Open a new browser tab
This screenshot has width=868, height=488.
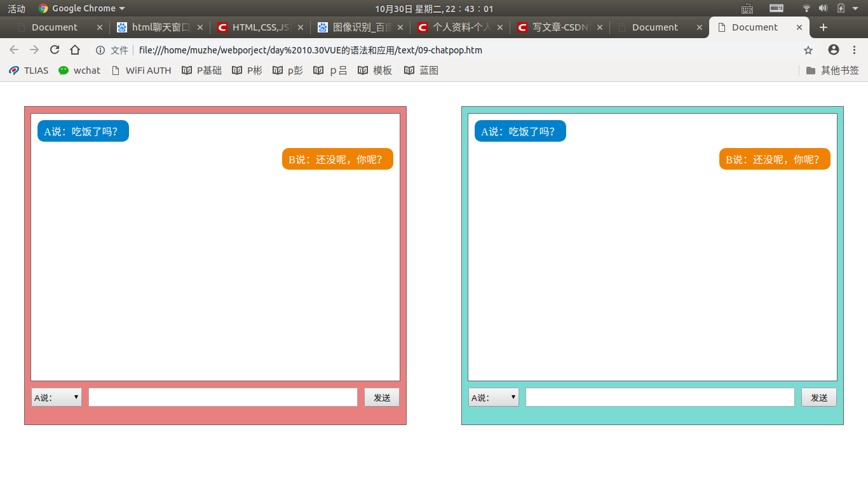(x=824, y=27)
